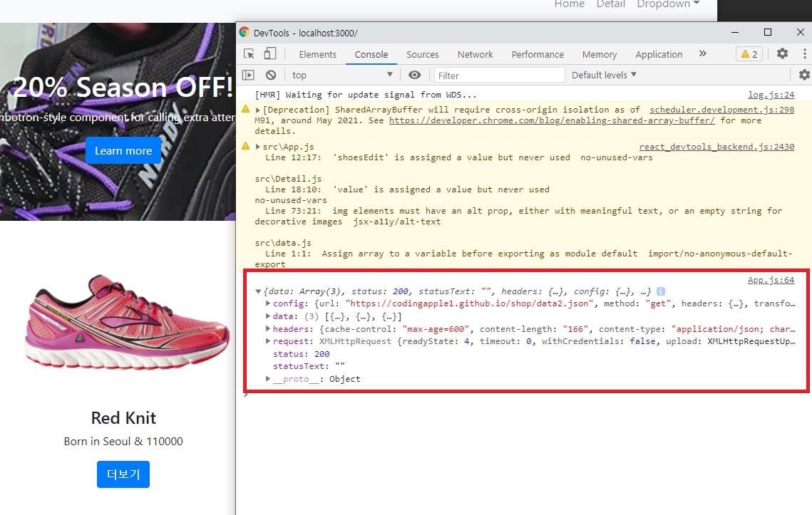Click the Learn more button on the banner
Image resolution: width=812 pixels, height=515 pixels.
pos(123,150)
